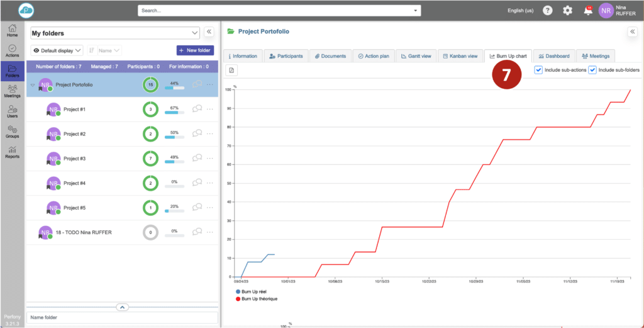Image resolution: width=644 pixels, height=328 pixels.
Task: Open the My folders dropdown
Action: click(114, 33)
